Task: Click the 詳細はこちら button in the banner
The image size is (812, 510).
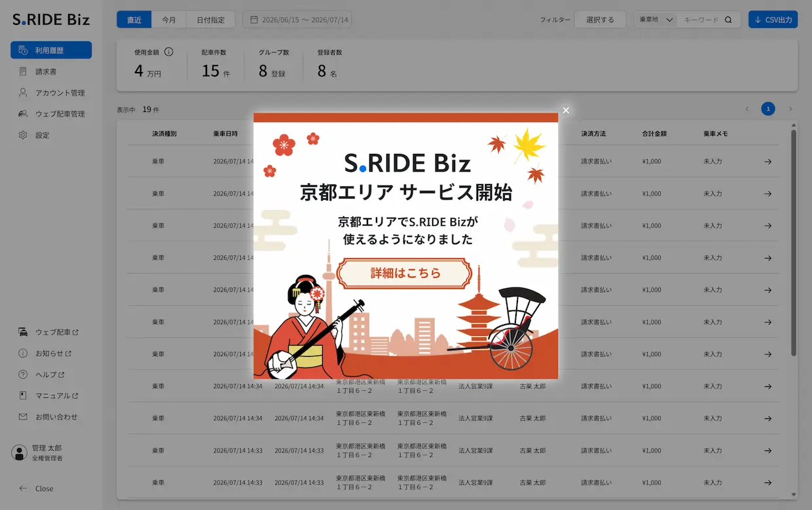Action: coord(405,273)
